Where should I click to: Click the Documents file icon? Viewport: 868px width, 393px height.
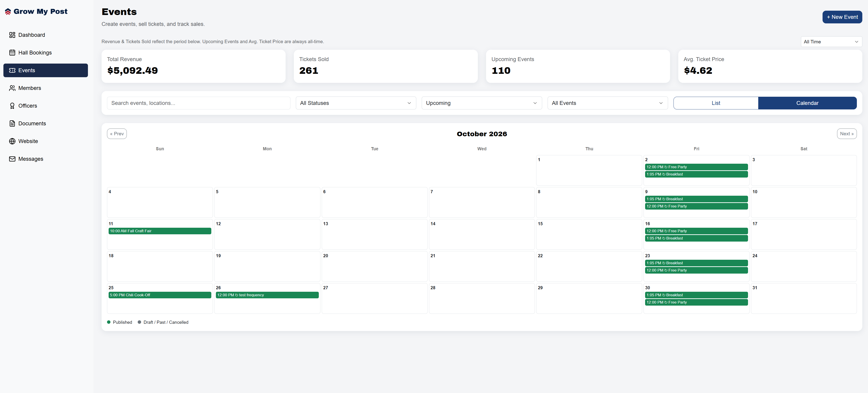12,124
